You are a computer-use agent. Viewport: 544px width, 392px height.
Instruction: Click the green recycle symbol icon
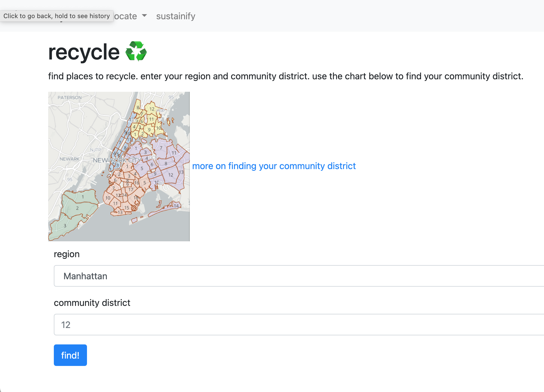point(136,51)
